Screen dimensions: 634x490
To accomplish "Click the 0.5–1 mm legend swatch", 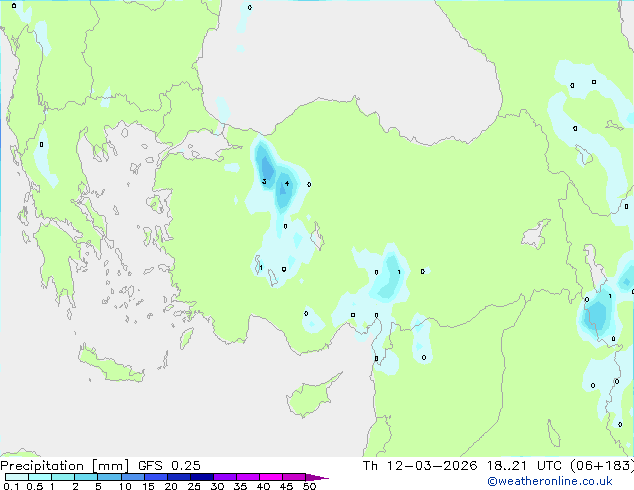I will tap(40, 477).
